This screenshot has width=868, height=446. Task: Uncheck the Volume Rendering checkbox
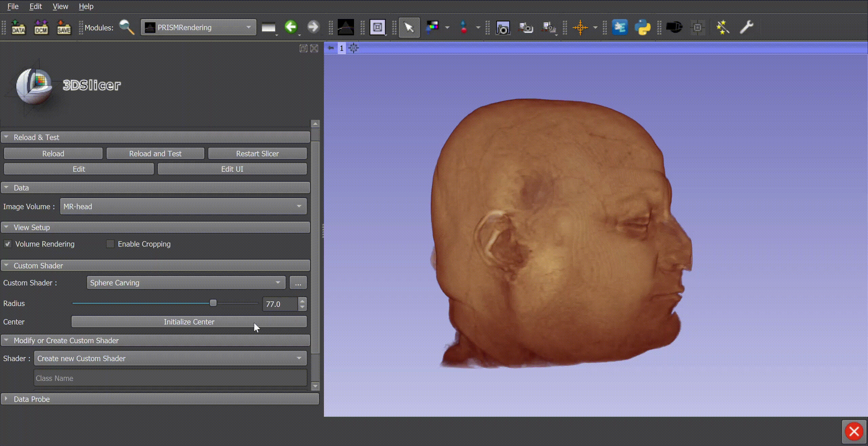pos(8,244)
